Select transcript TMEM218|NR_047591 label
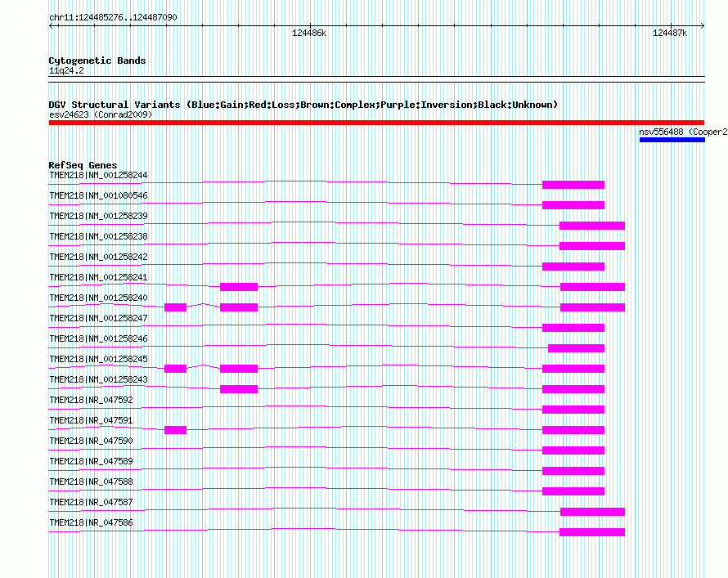 (x=91, y=420)
